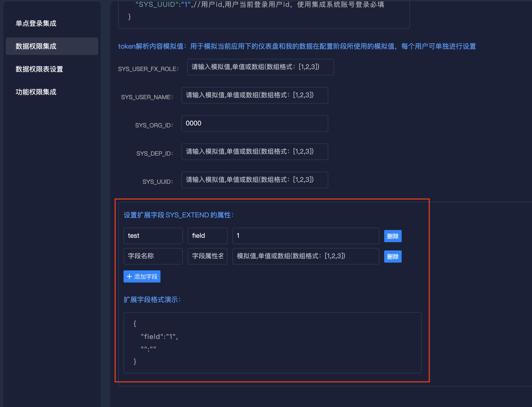Focus the empty 字段名称 input

click(x=153, y=256)
